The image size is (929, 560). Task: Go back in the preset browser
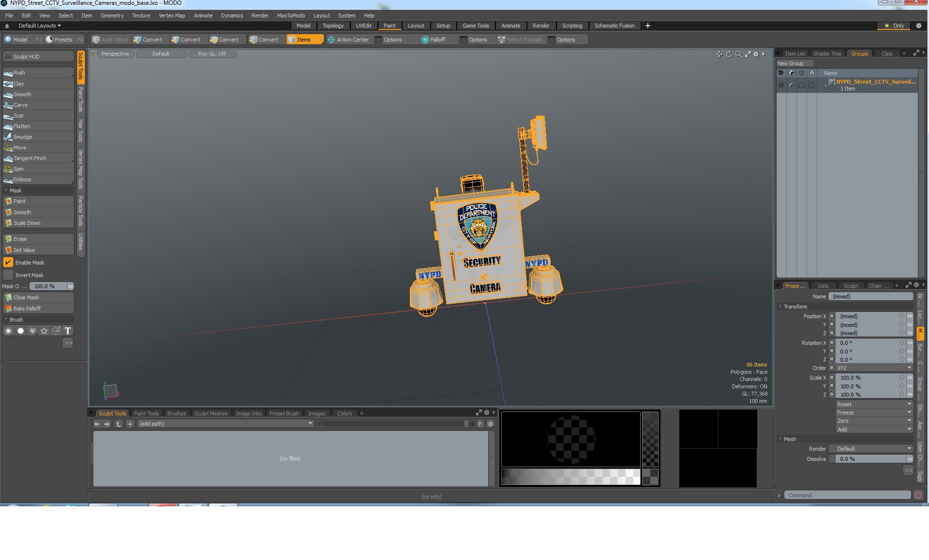coord(97,424)
